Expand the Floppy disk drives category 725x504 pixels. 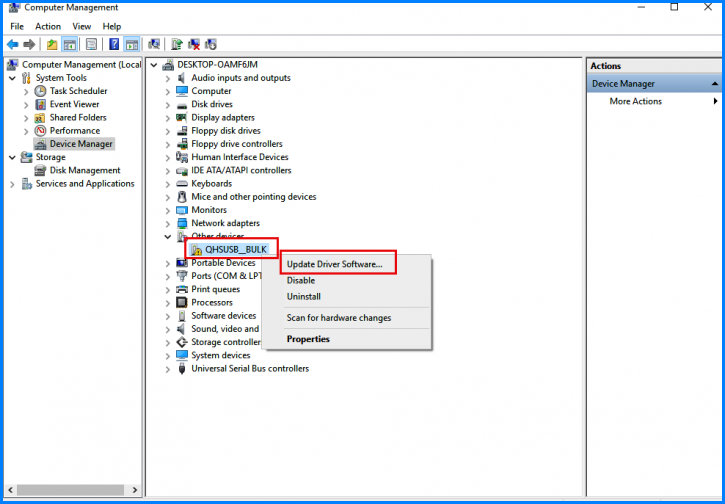[168, 131]
